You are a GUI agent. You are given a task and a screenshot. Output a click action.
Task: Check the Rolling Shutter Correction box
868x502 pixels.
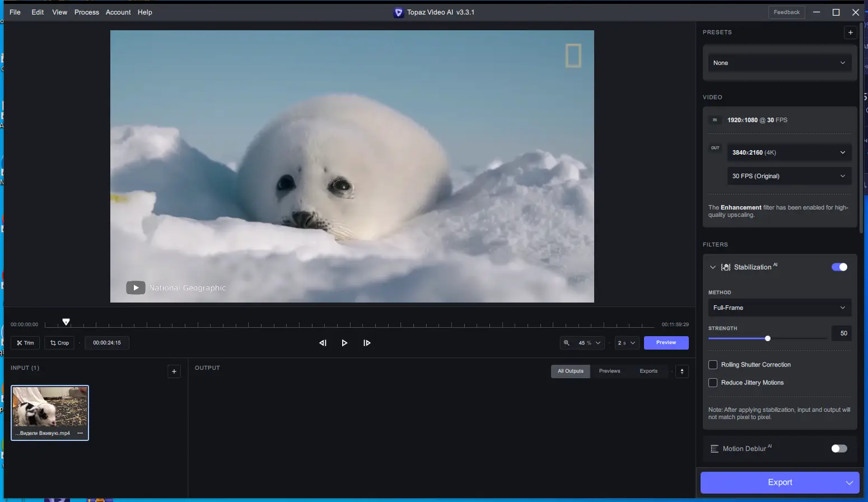pos(713,365)
